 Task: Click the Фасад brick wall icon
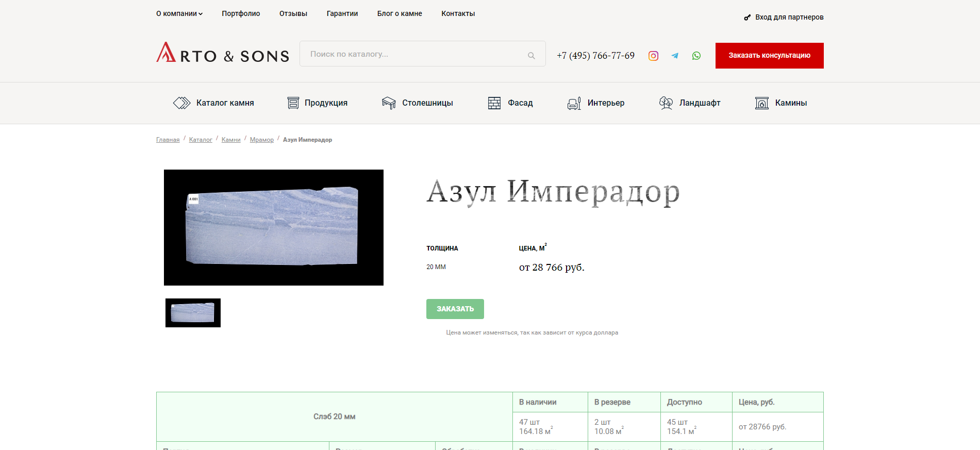pos(494,103)
